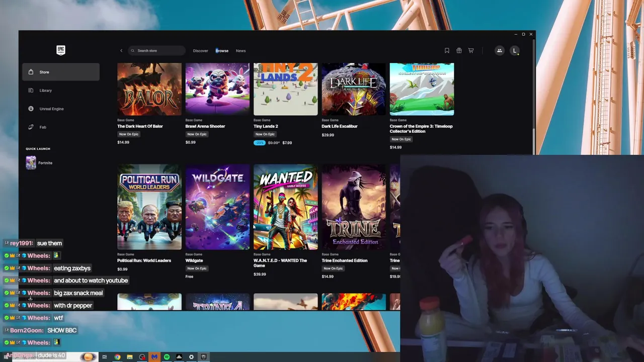Screen dimensions: 644x362
Task: Click W.A.N.T.E.D - WANTED The Game title
Action: 280,263
